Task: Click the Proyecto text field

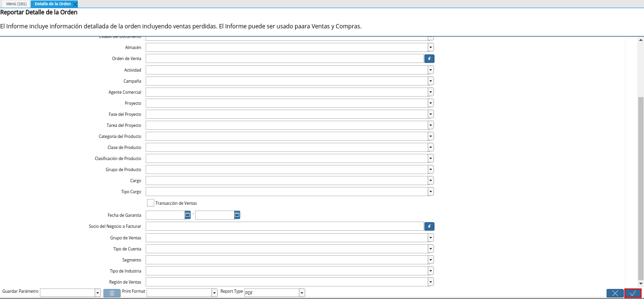Action: point(286,103)
